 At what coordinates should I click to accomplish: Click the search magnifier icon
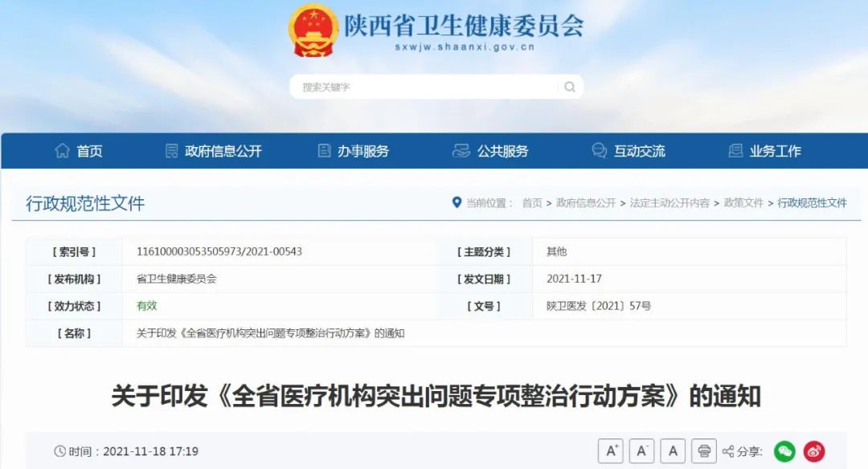(x=570, y=87)
